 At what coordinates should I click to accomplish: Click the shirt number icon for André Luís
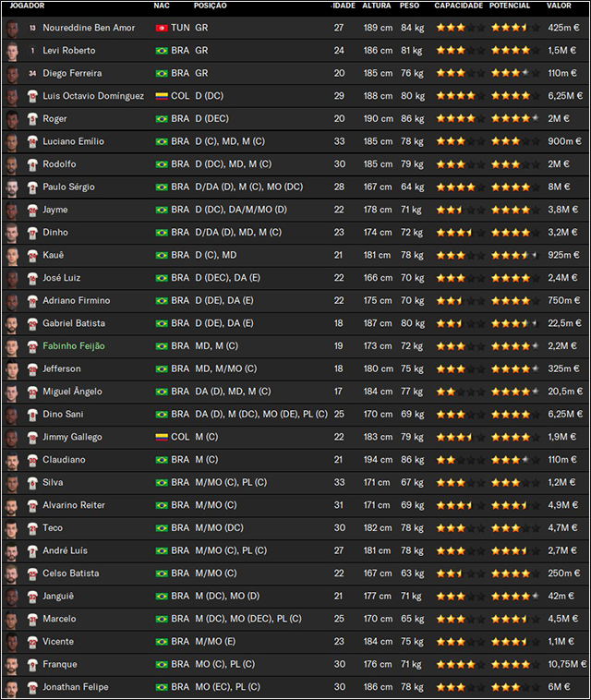(32, 551)
